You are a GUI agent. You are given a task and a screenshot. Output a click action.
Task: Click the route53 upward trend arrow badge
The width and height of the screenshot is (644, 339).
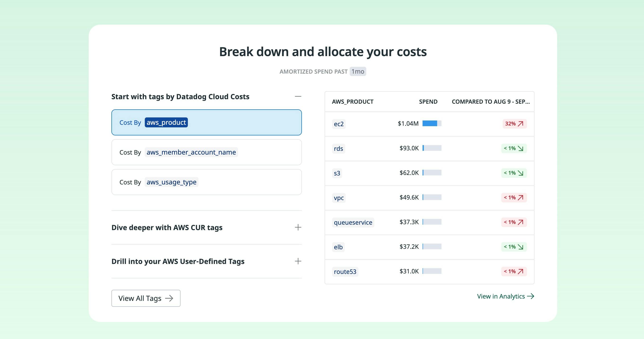click(514, 272)
